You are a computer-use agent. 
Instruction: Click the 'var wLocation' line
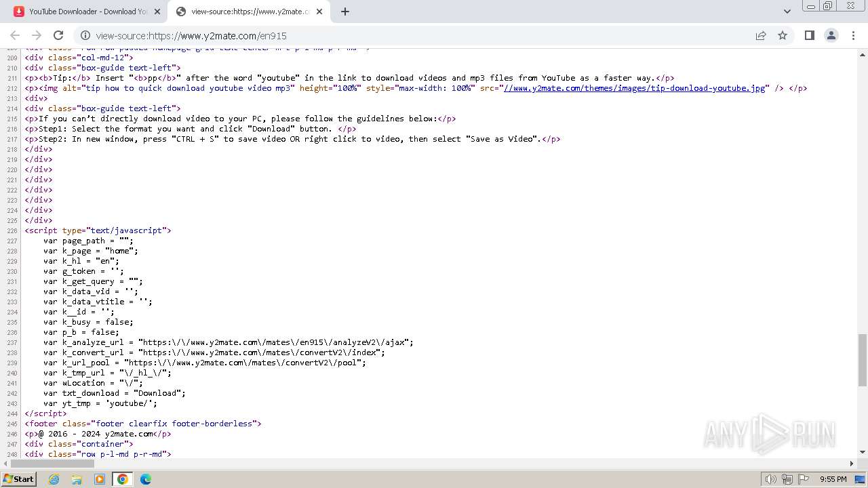[94, 383]
